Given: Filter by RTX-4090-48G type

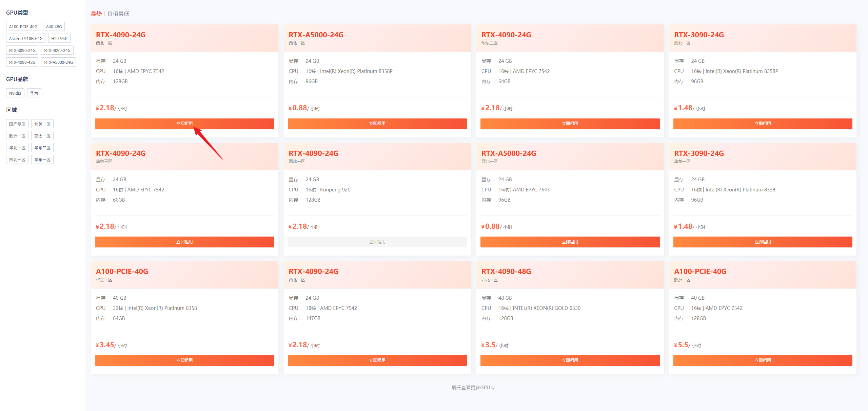Looking at the screenshot, I should point(22,62).
